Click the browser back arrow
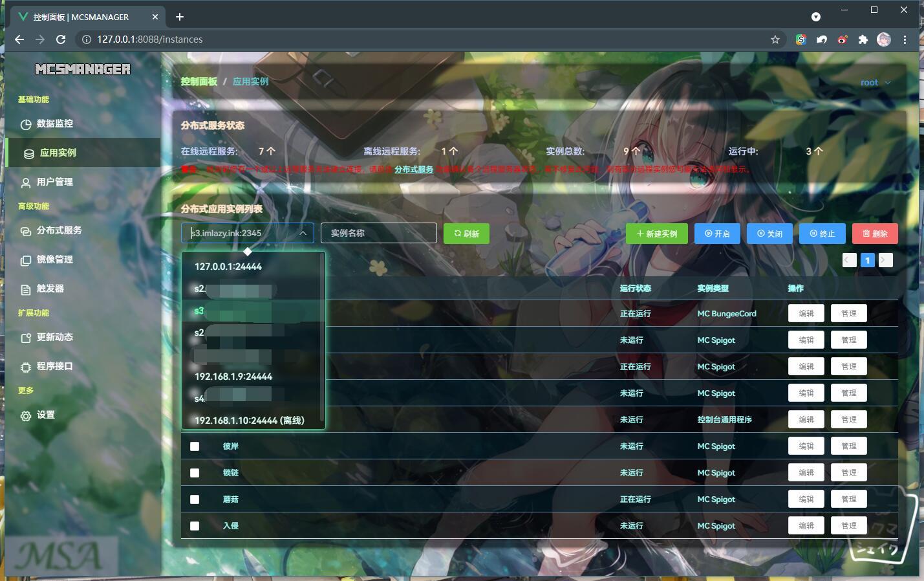This screenshot has width=924, height=581. coord(19,39)
